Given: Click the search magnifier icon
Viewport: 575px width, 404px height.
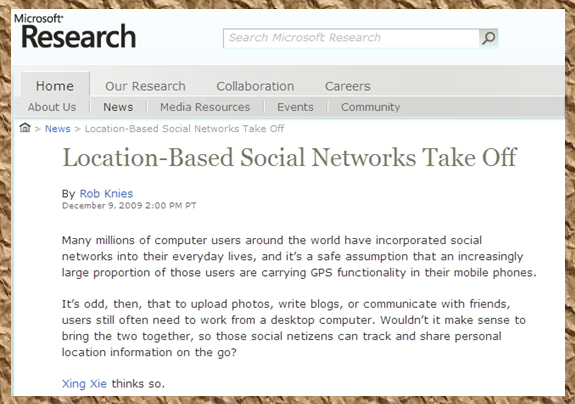Looking at the screenshot, I should [x=488, y=38].
